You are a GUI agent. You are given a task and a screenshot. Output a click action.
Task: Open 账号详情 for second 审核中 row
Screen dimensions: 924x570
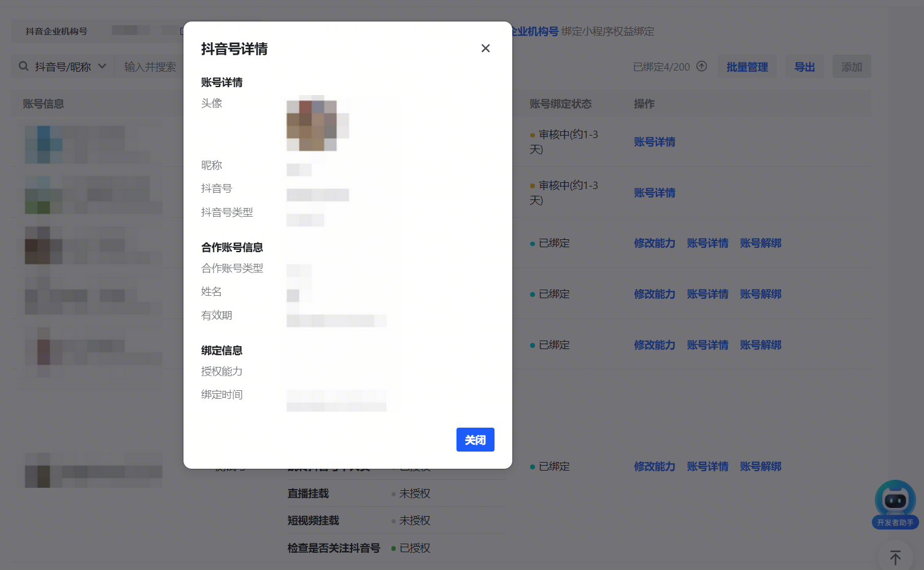click(x=654, y=193)
